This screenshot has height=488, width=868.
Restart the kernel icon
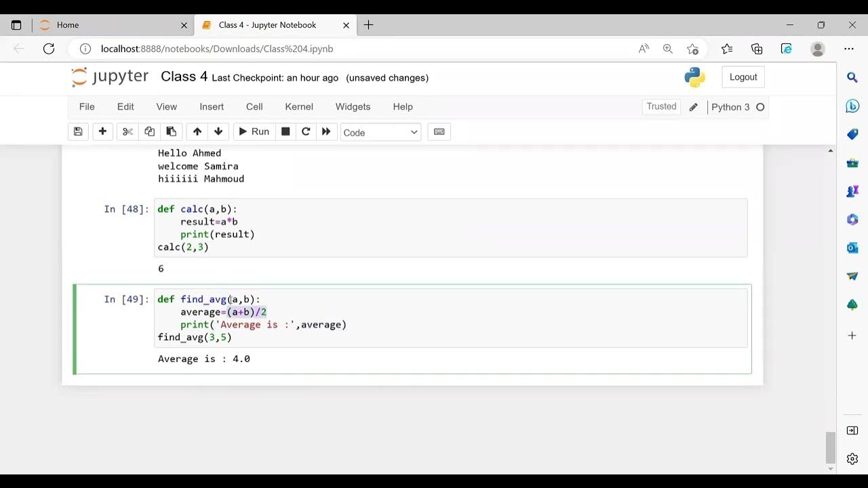coord(306,131)
